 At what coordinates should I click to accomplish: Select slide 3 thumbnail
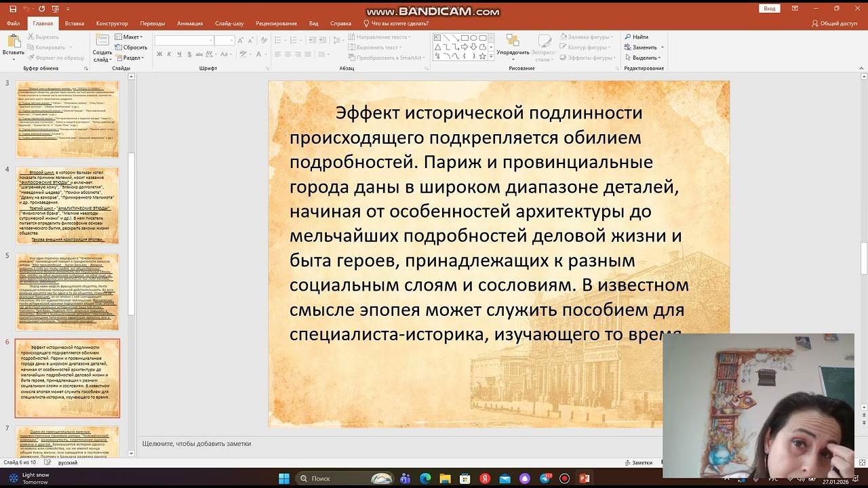tap(67, 119)
